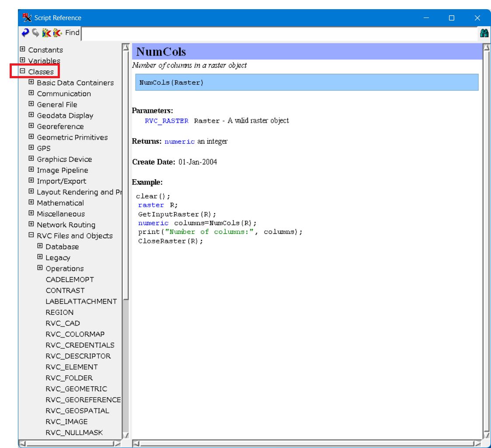Click the toolbar icon immediately left of Find
Viewport: 491px width, 448px height.
click(57, 33)
